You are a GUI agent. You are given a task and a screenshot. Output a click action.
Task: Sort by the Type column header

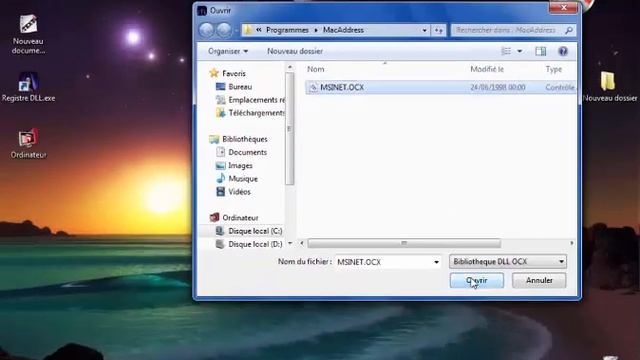[554, 69]
